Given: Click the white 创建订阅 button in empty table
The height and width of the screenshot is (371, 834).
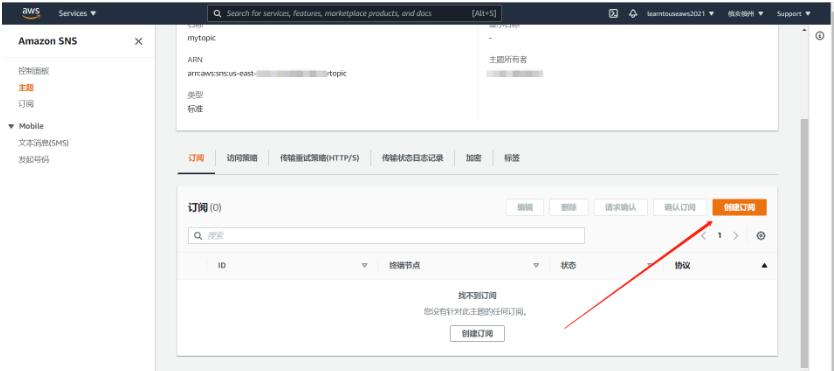Looking at the screenshot, I should (x=477, y=334).
